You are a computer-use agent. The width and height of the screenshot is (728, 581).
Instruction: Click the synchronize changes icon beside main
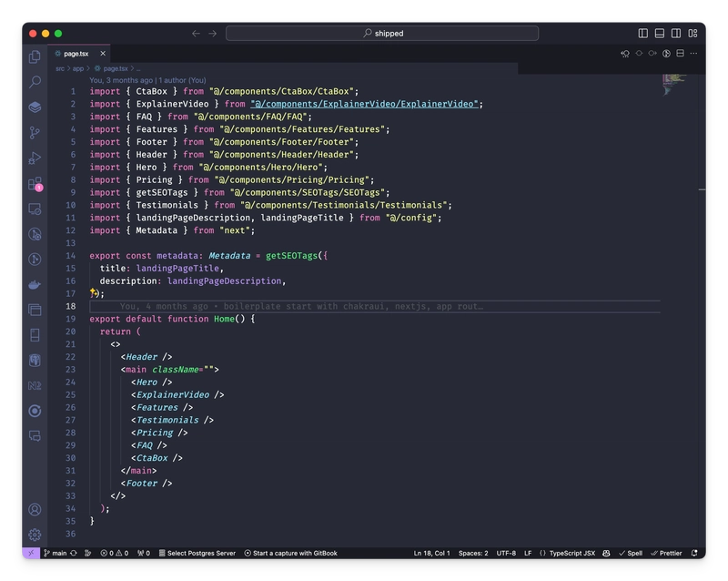click(x=74, y=553)
